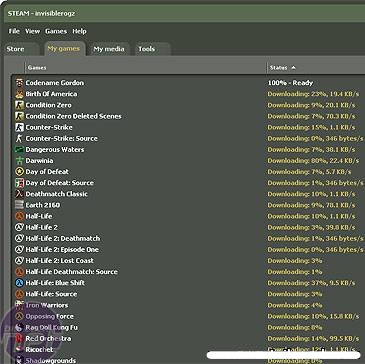Select the Darwinia row

(189, 160)
